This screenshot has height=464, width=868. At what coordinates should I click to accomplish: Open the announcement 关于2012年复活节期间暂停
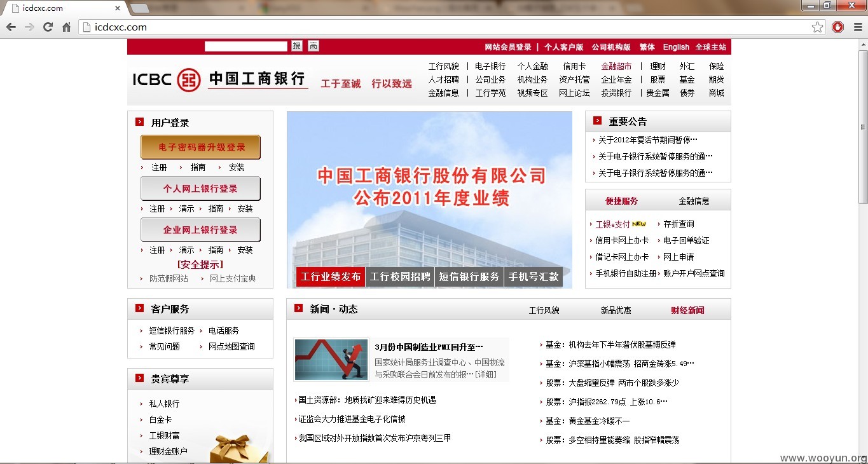[648, 140]
